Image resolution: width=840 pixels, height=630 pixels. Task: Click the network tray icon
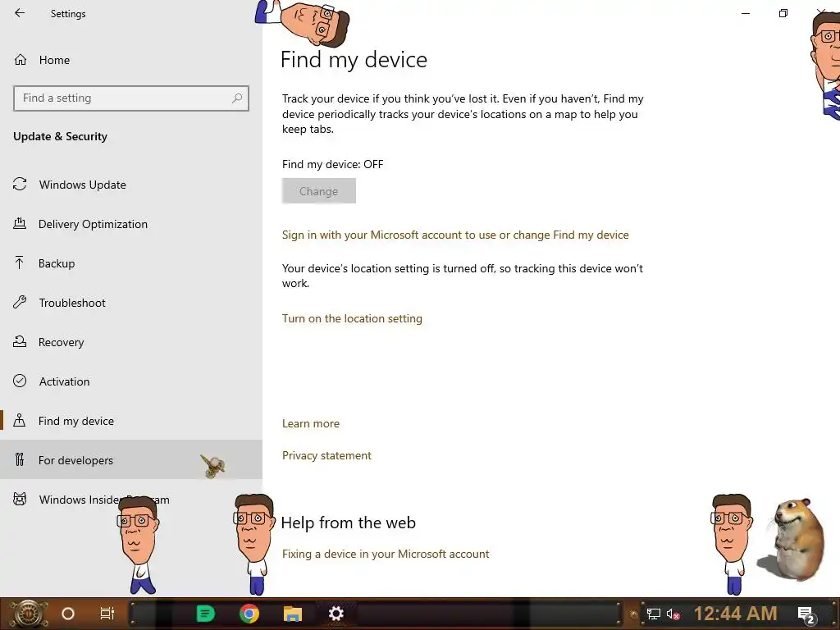[x=654, y=614]
